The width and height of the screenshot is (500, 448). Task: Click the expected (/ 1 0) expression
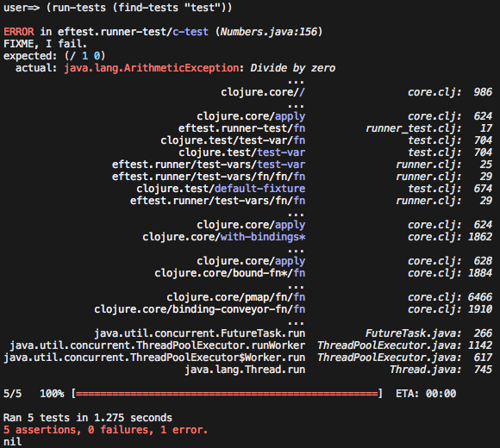tap(84, 56)
